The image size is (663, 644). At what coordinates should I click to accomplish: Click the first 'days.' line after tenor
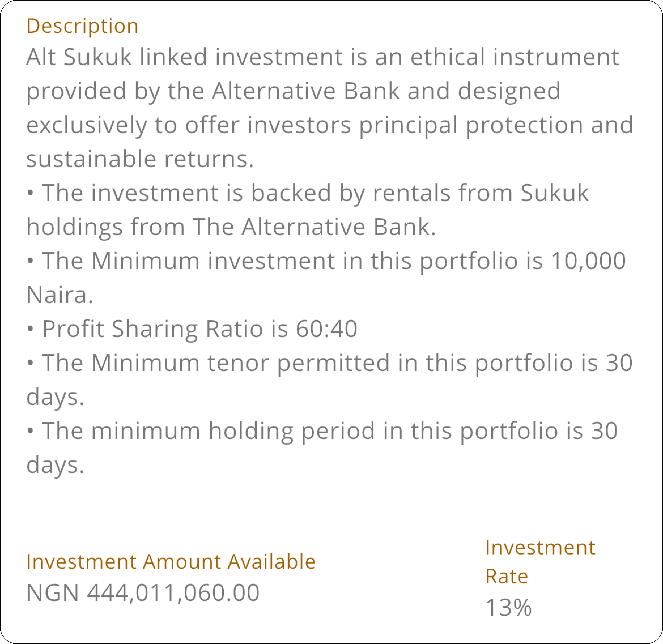point(55,397)
